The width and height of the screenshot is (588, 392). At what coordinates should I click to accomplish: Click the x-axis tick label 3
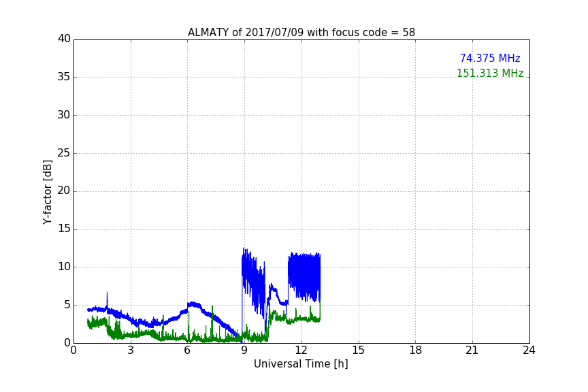tap(131, 350)
